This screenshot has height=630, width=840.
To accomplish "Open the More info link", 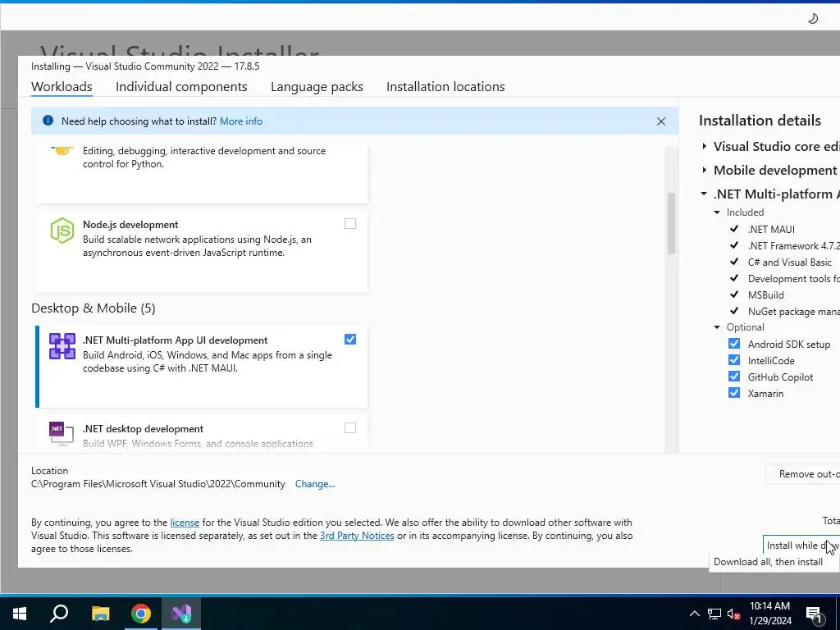I will (x=241, y=121).
